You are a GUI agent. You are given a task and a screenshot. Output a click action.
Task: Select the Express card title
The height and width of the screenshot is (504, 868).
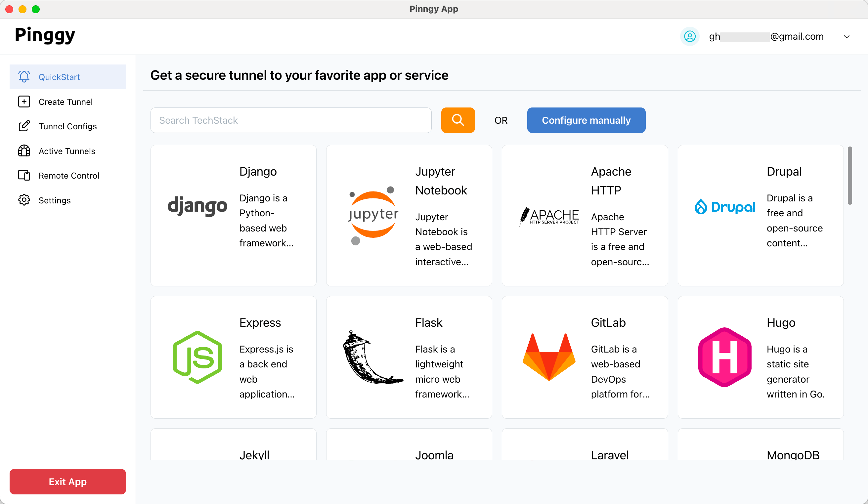(x=260, y=322)
